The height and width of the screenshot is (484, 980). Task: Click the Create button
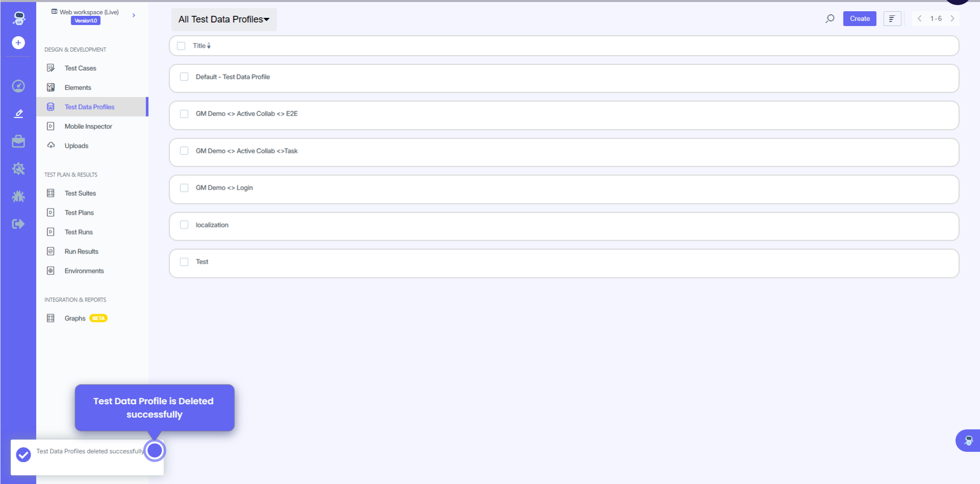tap(859, 19)
